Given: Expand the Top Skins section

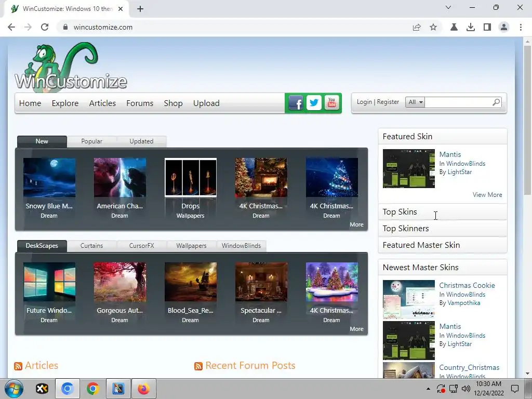Looking at the screenshot, I should (443, 212).
